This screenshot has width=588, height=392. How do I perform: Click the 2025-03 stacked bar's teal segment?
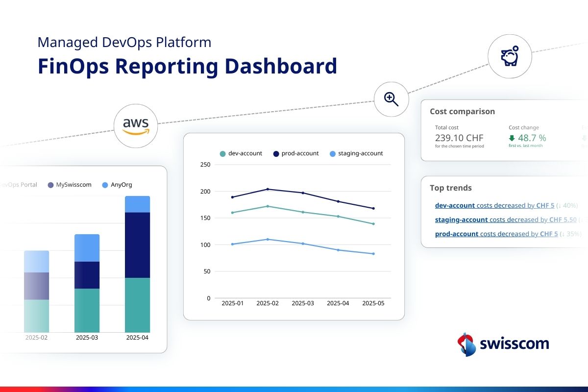click(x=87, y=310)
